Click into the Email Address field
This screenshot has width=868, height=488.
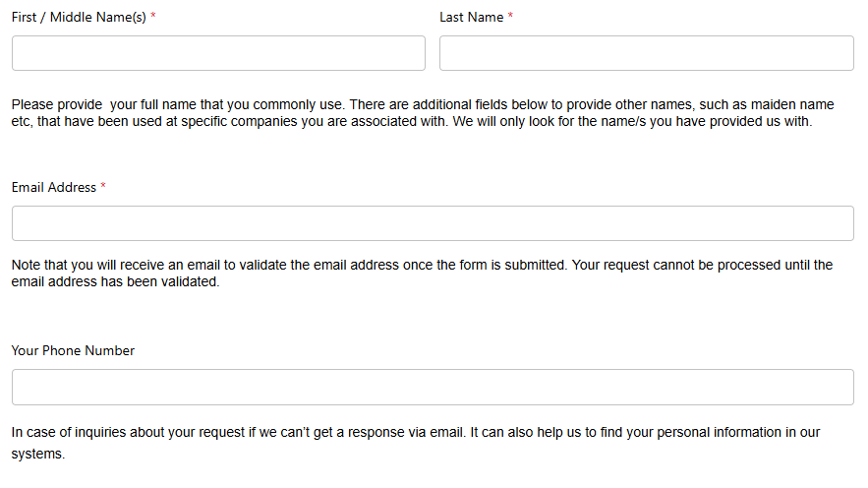point(433,223)
